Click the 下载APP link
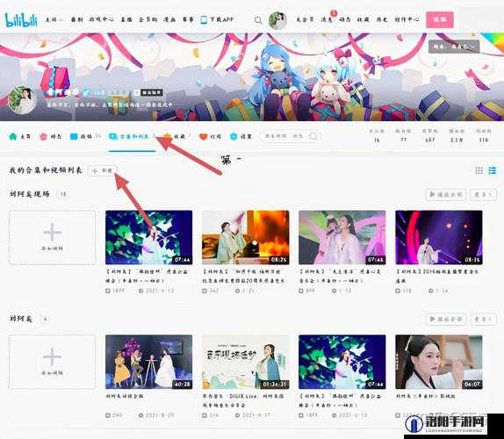The height and width of the screenshot is (439, 504). point(221,19)
